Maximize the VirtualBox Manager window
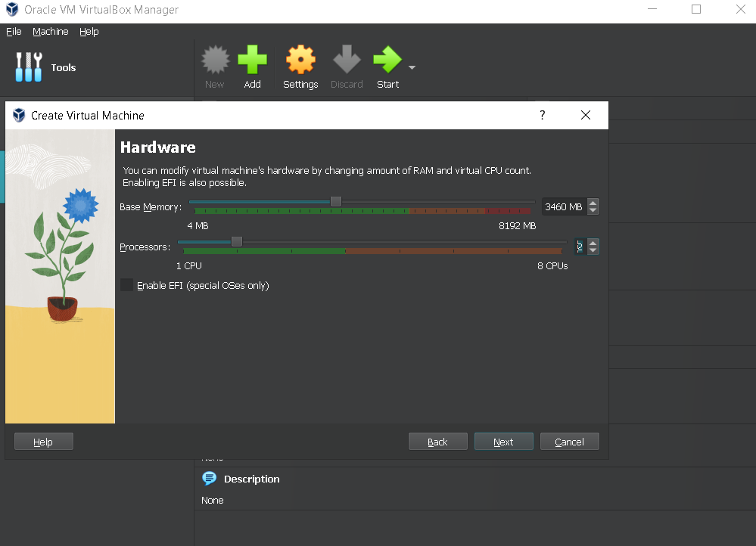756x546 pixels. pos(696,9)
